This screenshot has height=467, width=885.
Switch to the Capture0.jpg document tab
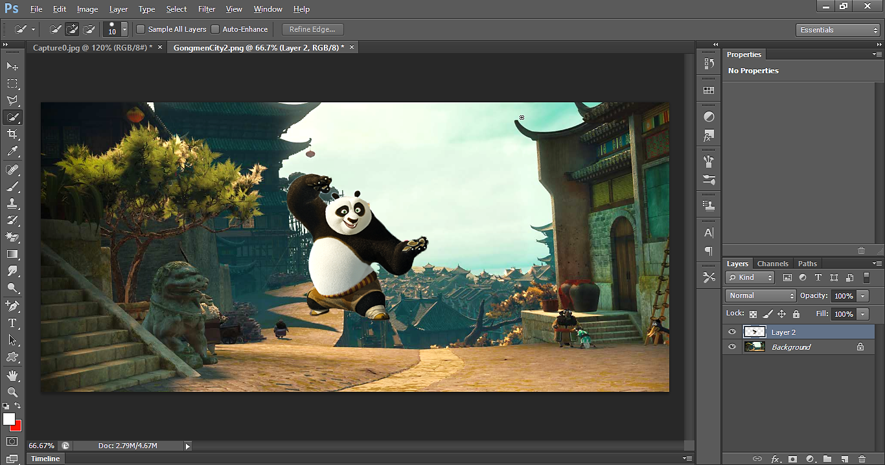[x=92, y=47]
